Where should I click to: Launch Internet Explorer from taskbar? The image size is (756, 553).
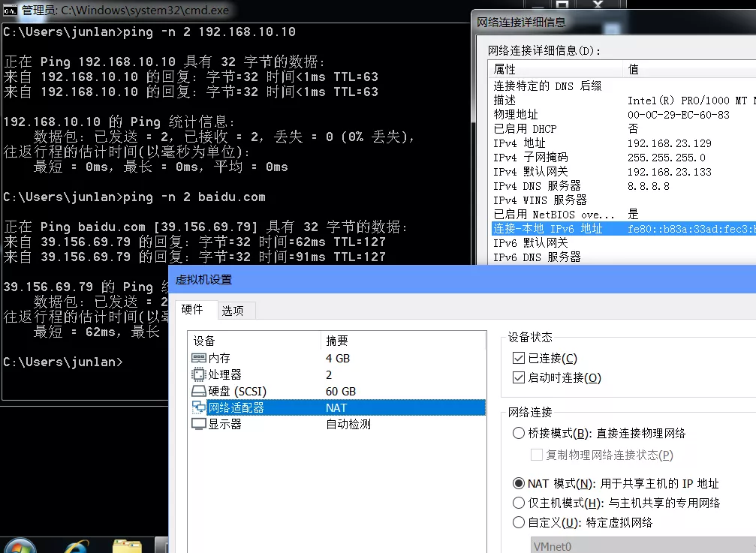pyautogui.click(x=74, y=545)
